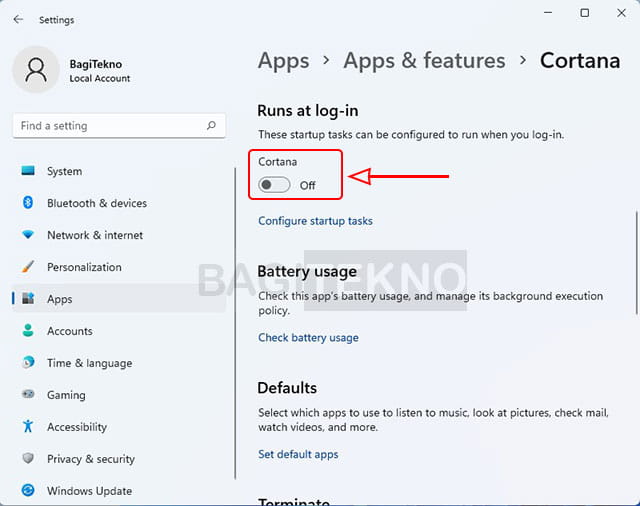This screenshot has height=506, width=640.
Task: Maximize the Settings window
Action: [584, 13]
